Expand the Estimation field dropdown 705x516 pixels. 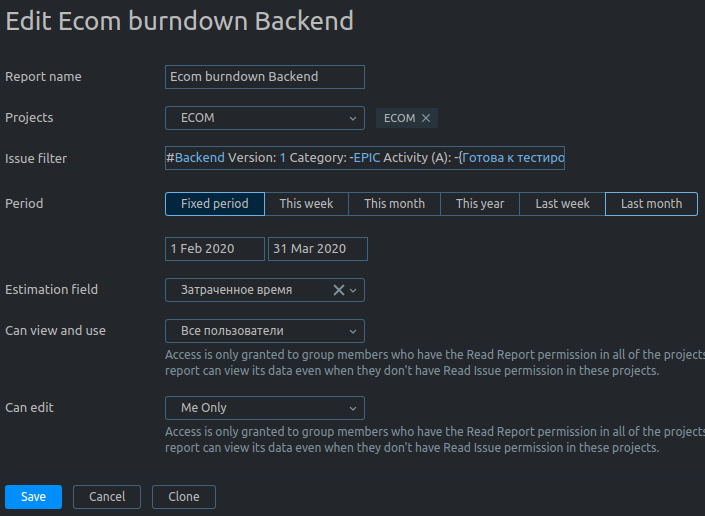click(x=353, y=290)
